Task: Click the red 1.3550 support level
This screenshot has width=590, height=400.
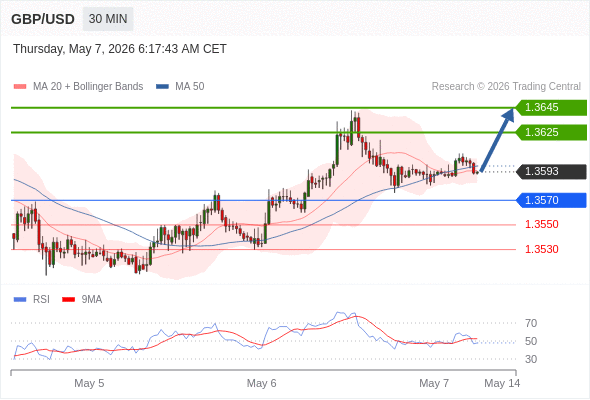Action: tap(541, 225)
